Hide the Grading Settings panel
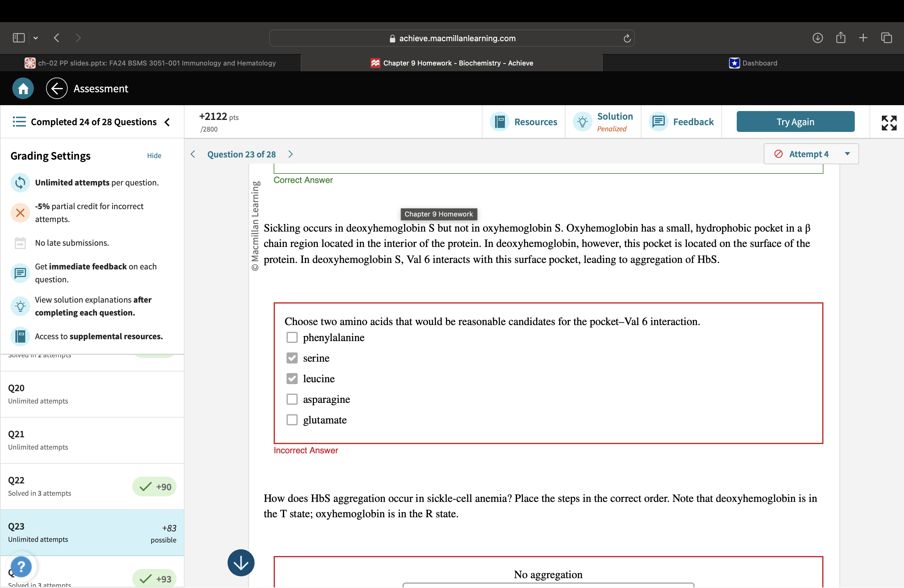The height and width of the screenshot is (588, 904). [154, 155]
